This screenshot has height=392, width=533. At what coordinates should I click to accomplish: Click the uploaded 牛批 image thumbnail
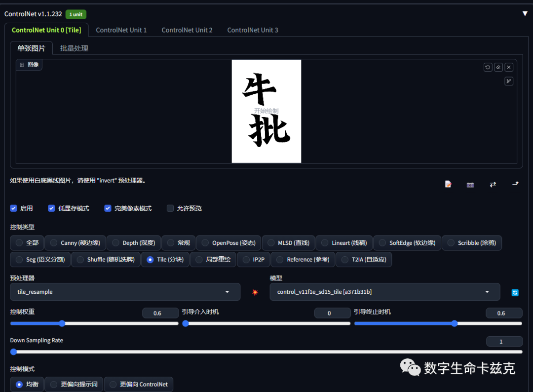266,111
